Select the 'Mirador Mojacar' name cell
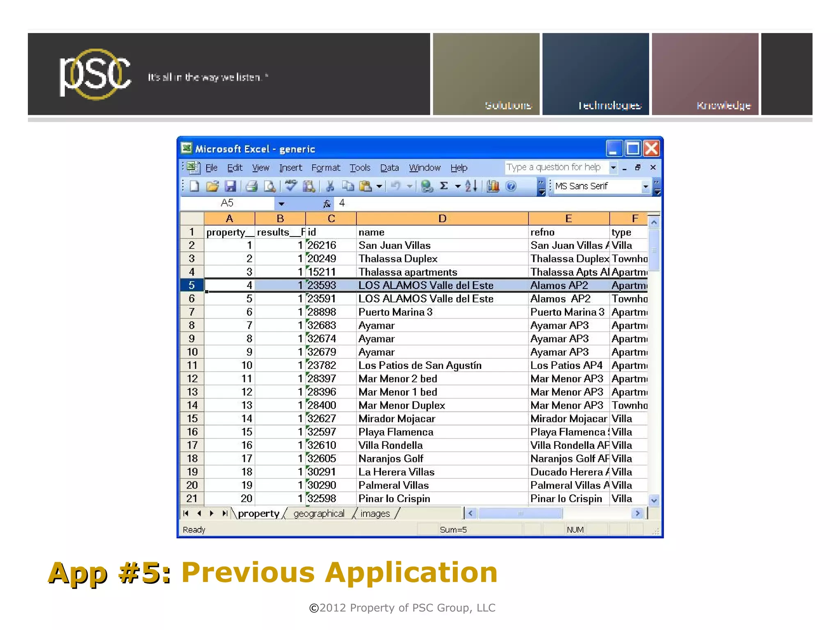 [x=442, y=419]
